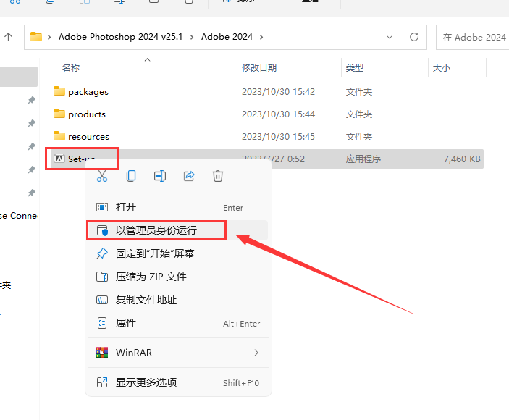Viewport: 509px width, 420px height.
Task: Click 文件夹 type of packages row
Action: tap(358, 92)
